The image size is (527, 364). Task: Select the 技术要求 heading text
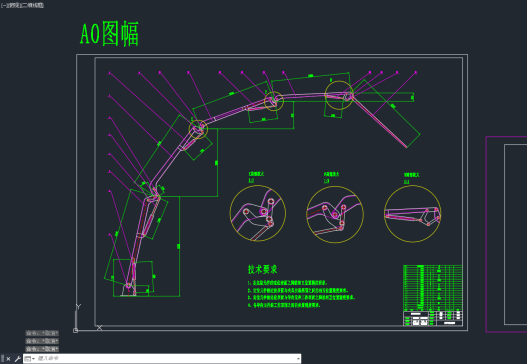262,269
